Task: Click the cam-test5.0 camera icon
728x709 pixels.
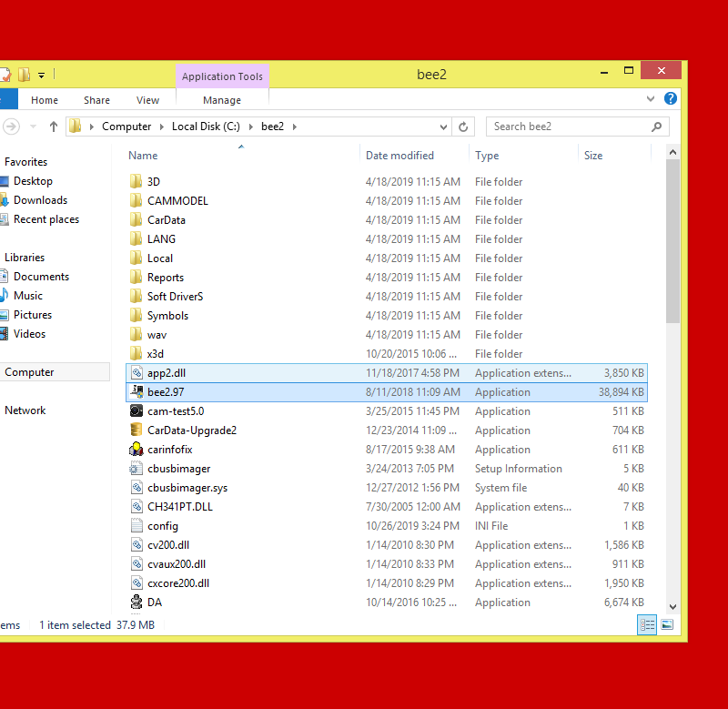Action: [x=136, y=411]
